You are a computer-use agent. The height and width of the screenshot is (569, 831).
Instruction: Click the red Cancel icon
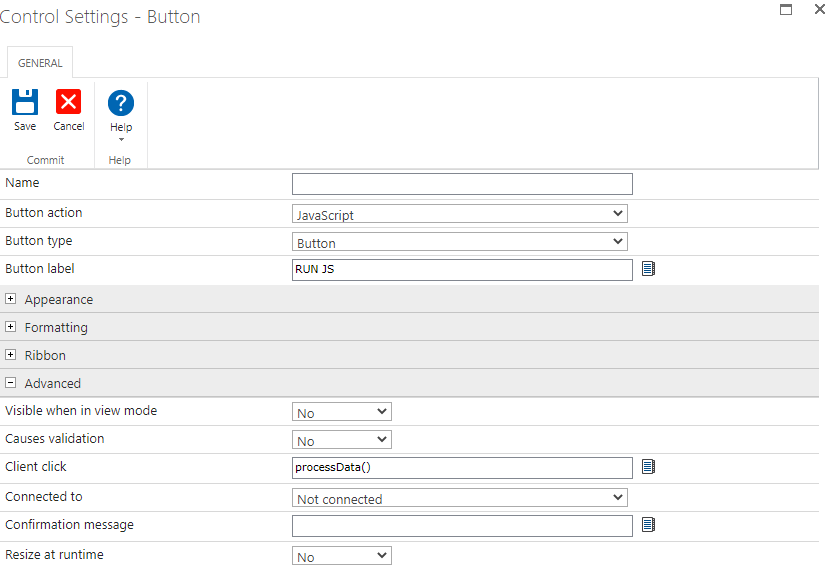[68, 103]
